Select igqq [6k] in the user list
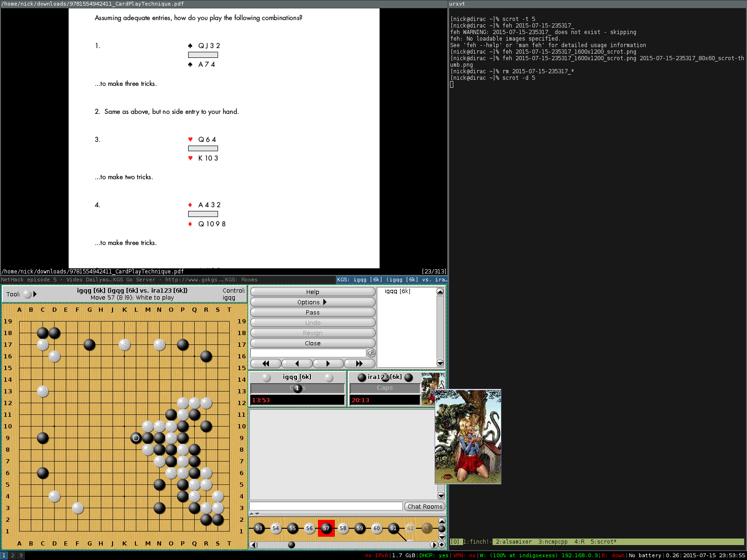The image size is (747, 560). 397,291
